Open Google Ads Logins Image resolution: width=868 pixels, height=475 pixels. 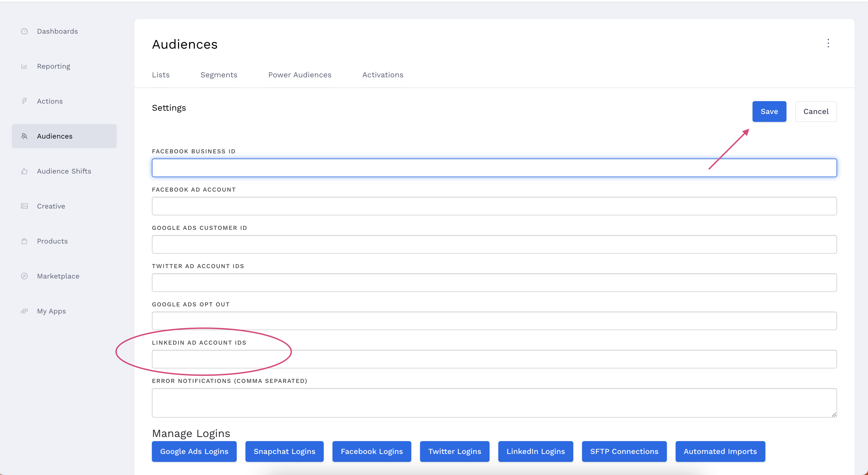pos(194,451)
